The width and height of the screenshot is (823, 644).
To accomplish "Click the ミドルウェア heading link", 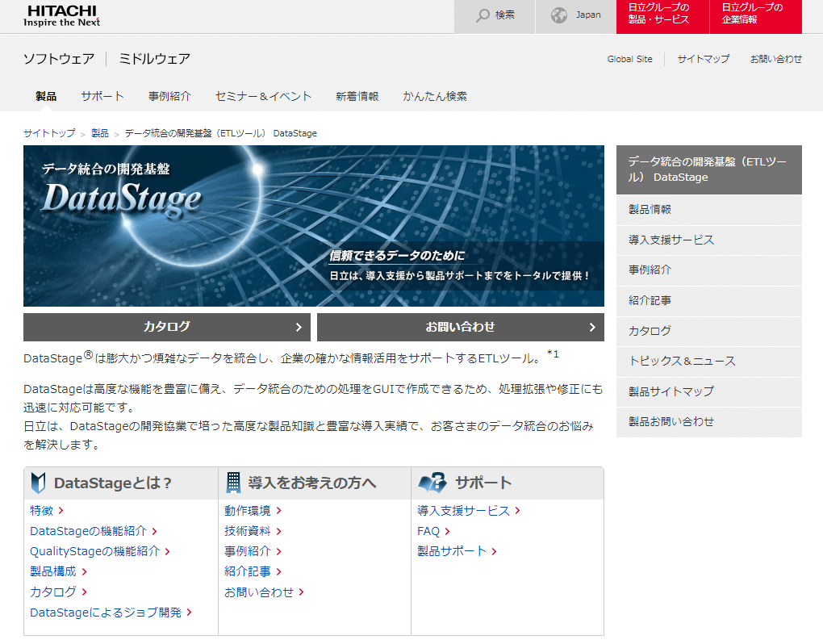I will (x=154, y=59).
